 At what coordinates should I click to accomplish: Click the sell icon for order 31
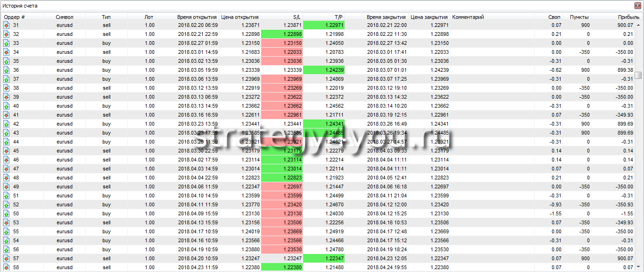(x=6, y=25)
